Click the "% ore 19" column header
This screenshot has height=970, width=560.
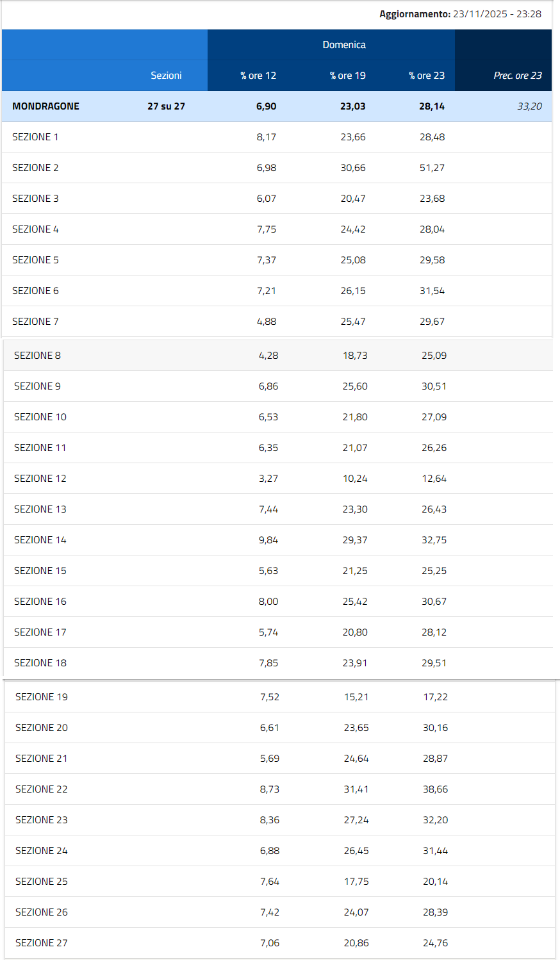[347, 76]
